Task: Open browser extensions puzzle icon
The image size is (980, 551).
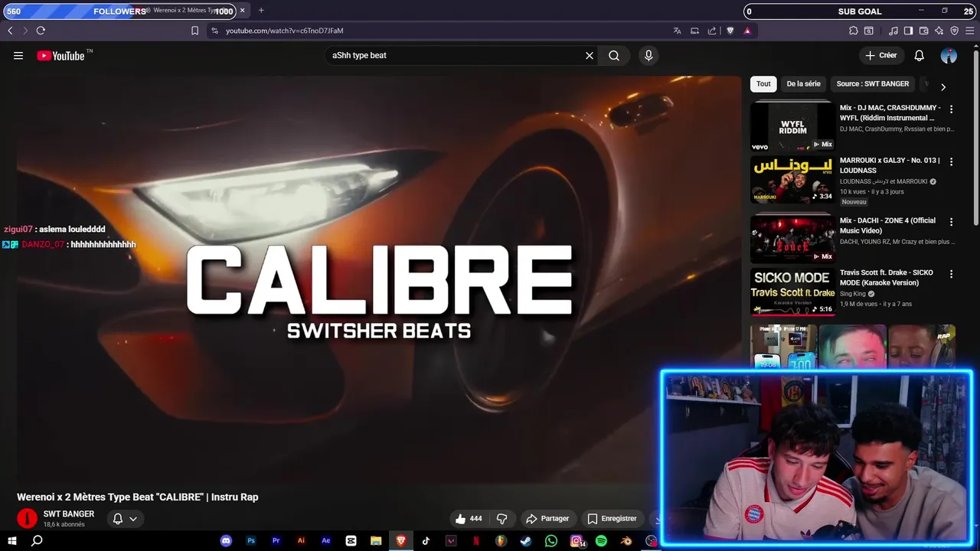Action: tap(853, 31)
